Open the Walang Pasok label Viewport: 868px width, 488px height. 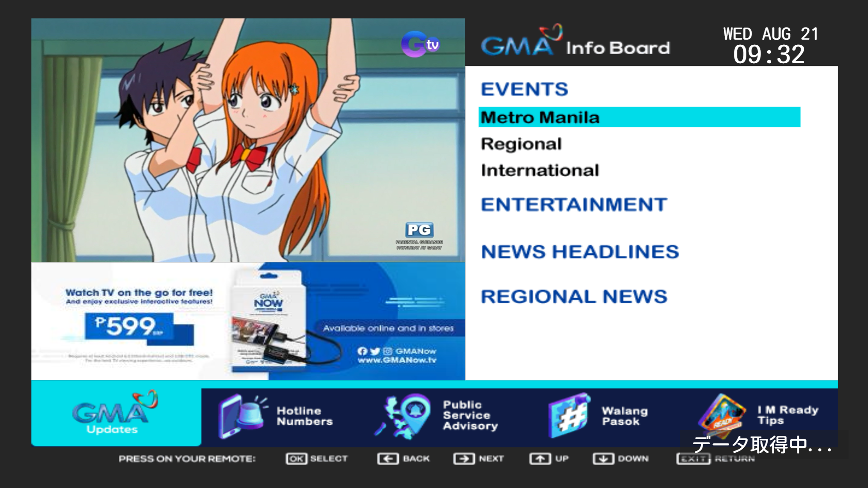[625, 416]
